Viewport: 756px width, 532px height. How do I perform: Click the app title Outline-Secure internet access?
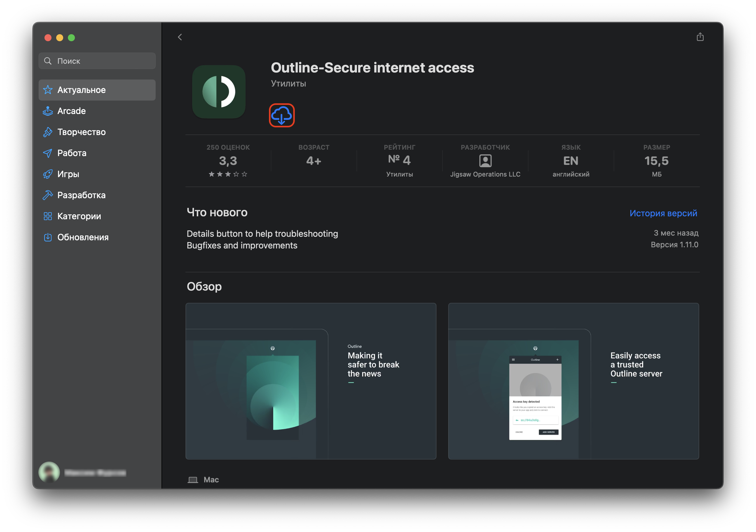point(372,68)
